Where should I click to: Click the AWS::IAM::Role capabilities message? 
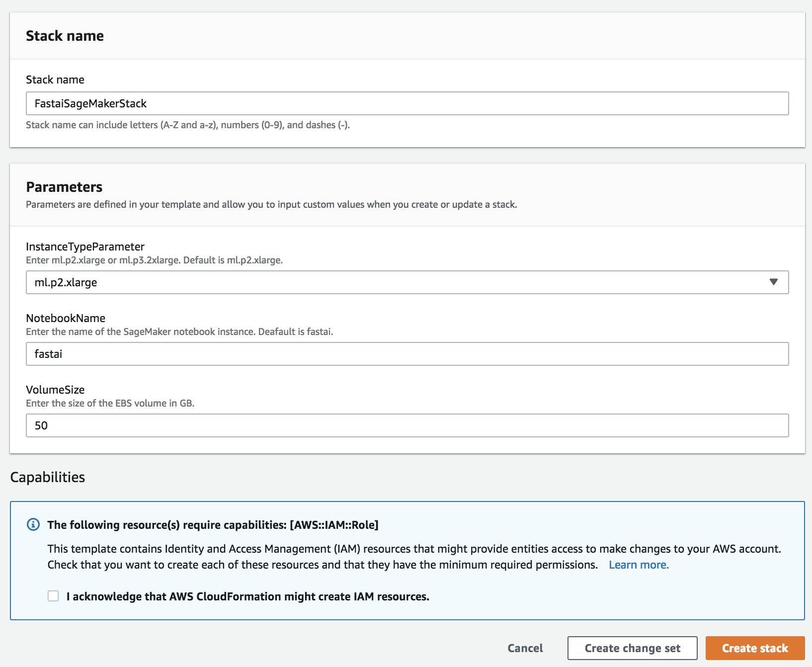click(x=213, y=524)
